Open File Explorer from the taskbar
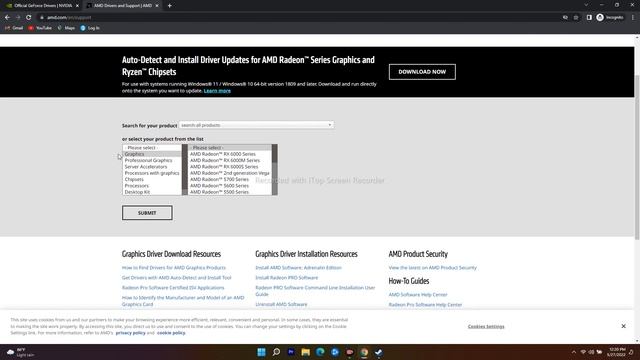Viewport: 640px width, 360px height. pos(305,352)
